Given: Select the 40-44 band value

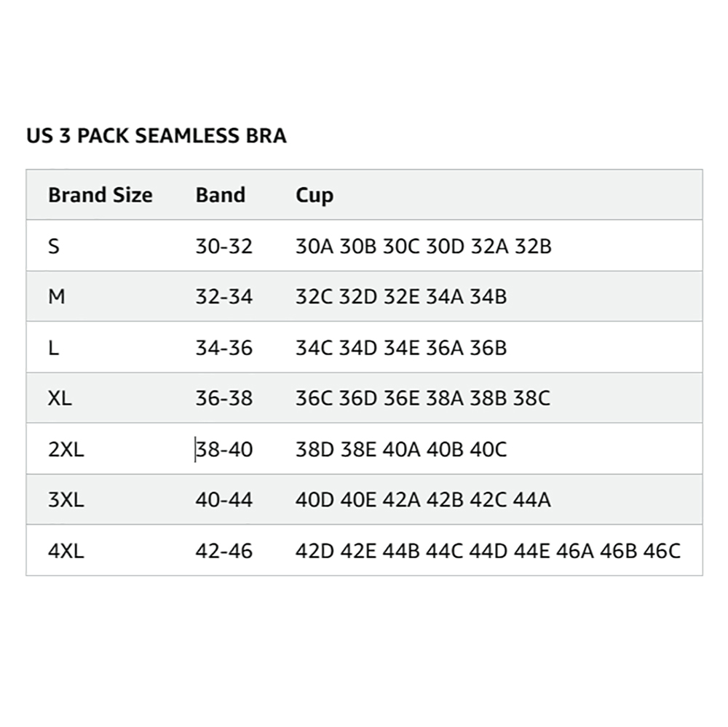Looking at the screenshot, I should point(223,501).
